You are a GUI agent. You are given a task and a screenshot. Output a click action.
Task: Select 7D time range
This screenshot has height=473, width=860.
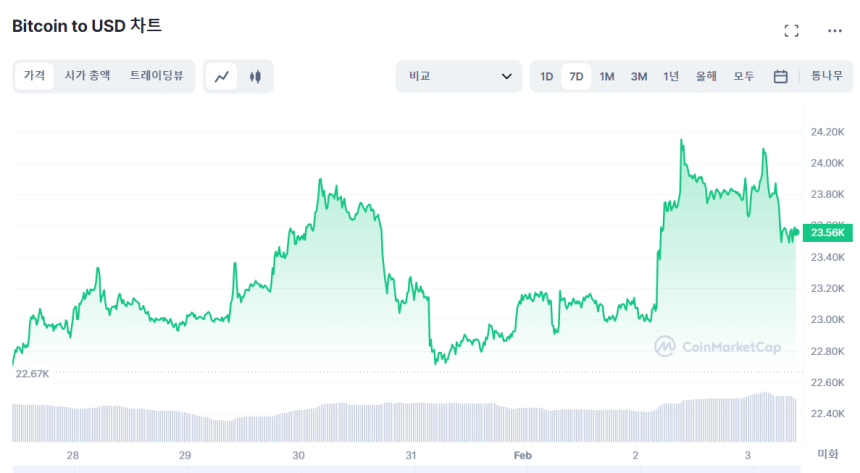pyautogui.click(x=576, y=76)
